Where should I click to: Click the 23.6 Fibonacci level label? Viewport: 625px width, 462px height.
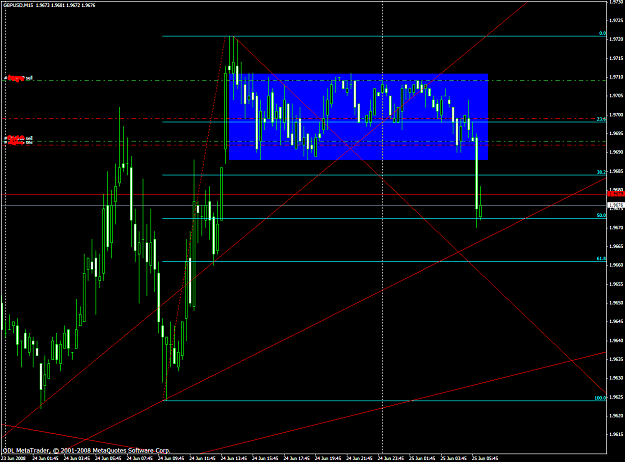point(601,119)
